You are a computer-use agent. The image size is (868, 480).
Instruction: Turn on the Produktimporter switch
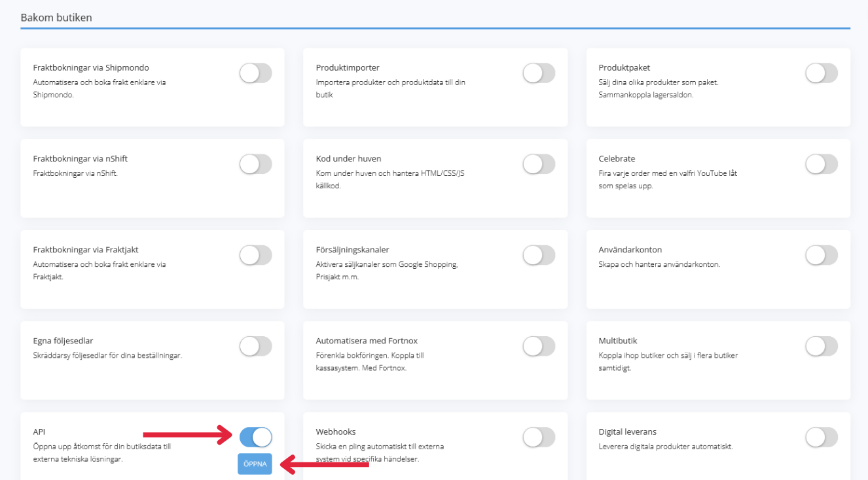(x=538, y=73)
